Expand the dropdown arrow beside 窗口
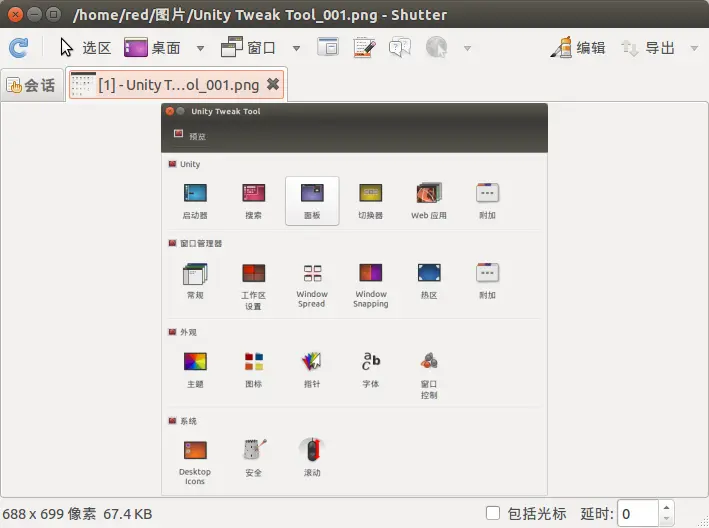The width and height of the screenshot is (709, 528). click(x=296, y=48)
